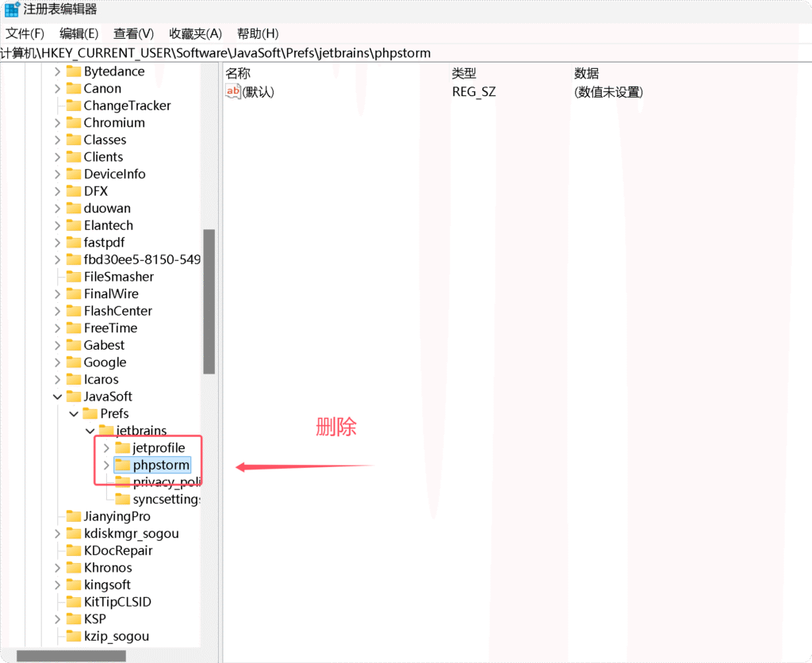
Task: Click the 数据 column header
Action: [x=586, y=73]
